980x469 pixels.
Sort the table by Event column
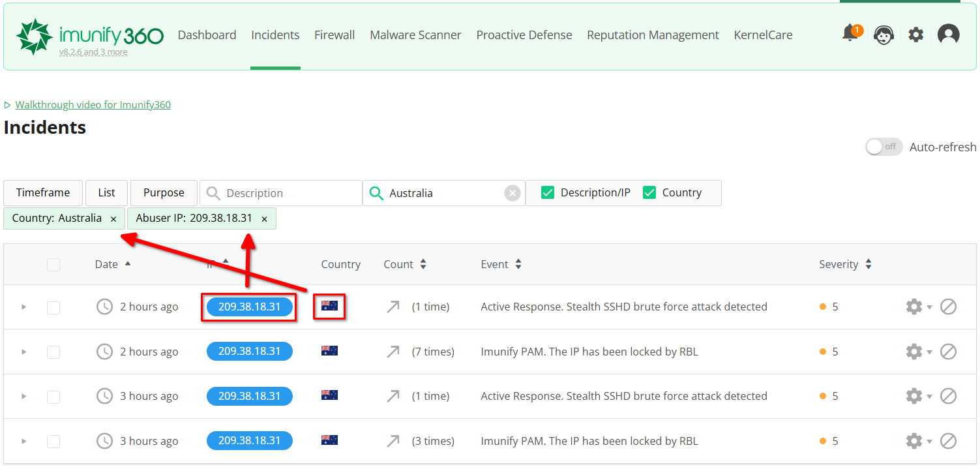[x=501, y=264]
